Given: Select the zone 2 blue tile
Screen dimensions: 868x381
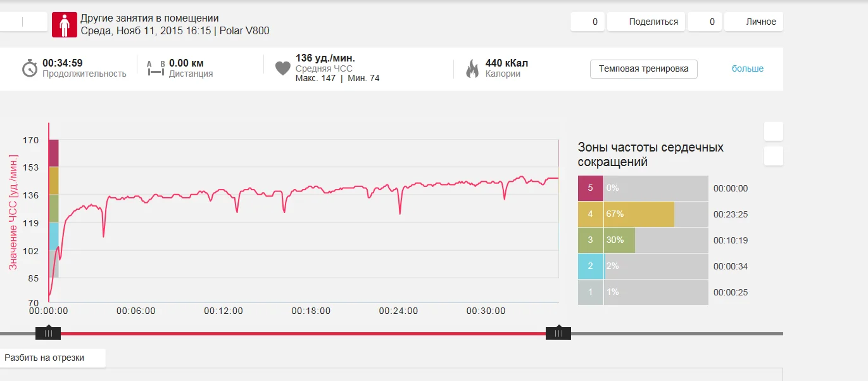Looking at the screenshot, I should tap(591, 266).
